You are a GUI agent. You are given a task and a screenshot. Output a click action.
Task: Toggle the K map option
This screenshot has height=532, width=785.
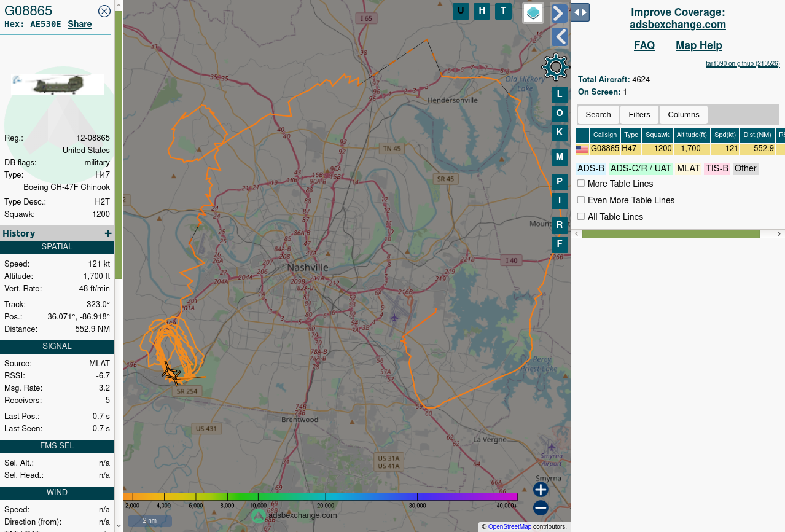(x=560, y=132)
